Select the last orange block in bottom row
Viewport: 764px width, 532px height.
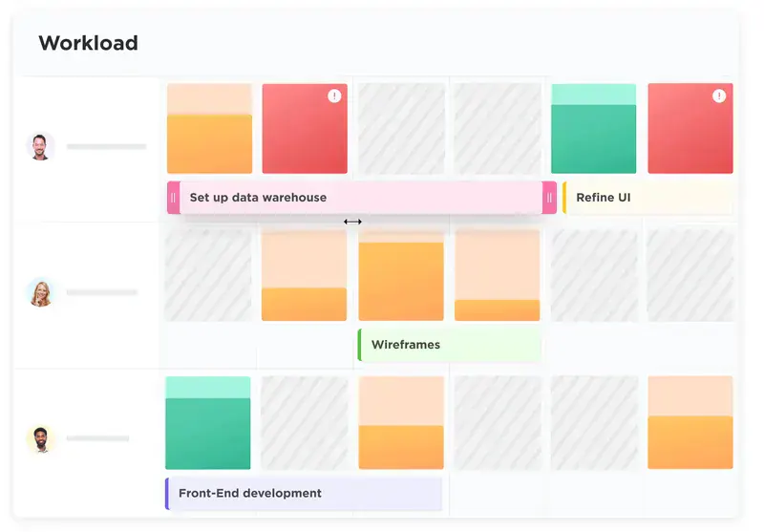point(690,423)
